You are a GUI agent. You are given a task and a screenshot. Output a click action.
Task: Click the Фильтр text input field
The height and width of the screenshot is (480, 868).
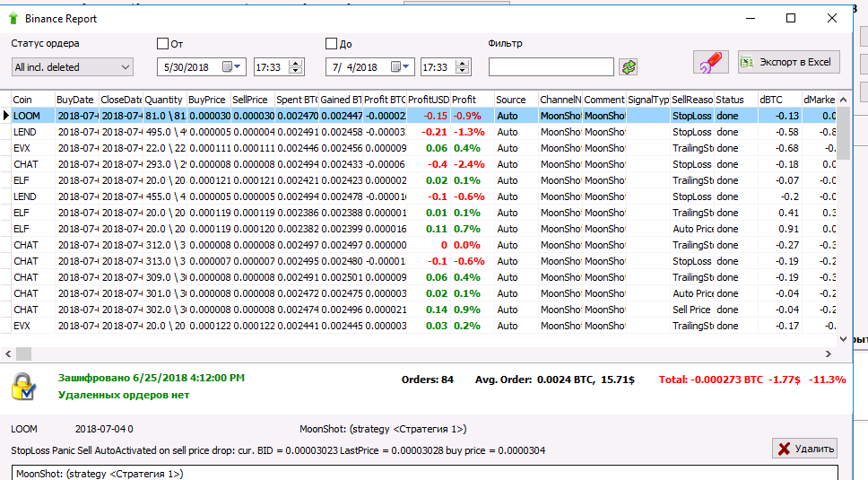(551, 67)
